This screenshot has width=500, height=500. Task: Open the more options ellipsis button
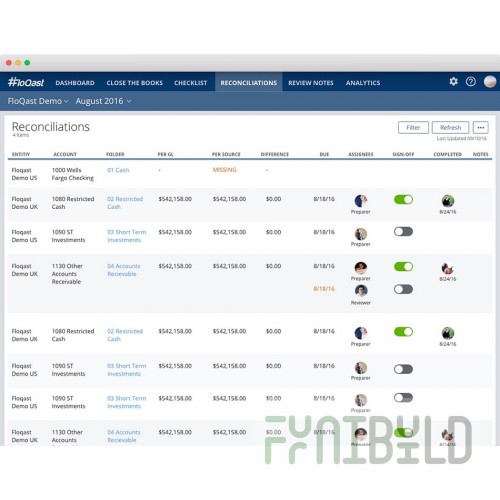coord(481,127)
